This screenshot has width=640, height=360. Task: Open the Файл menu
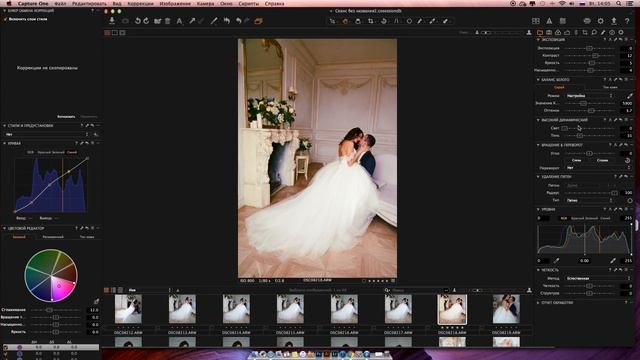tap(60, 4)
